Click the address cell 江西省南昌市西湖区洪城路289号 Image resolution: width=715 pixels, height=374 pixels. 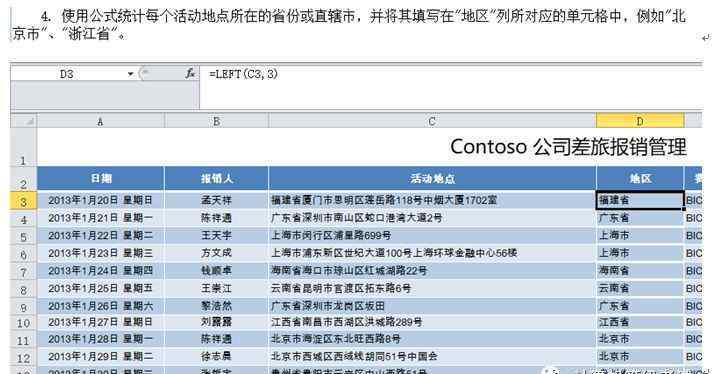[x=432, y=322]
